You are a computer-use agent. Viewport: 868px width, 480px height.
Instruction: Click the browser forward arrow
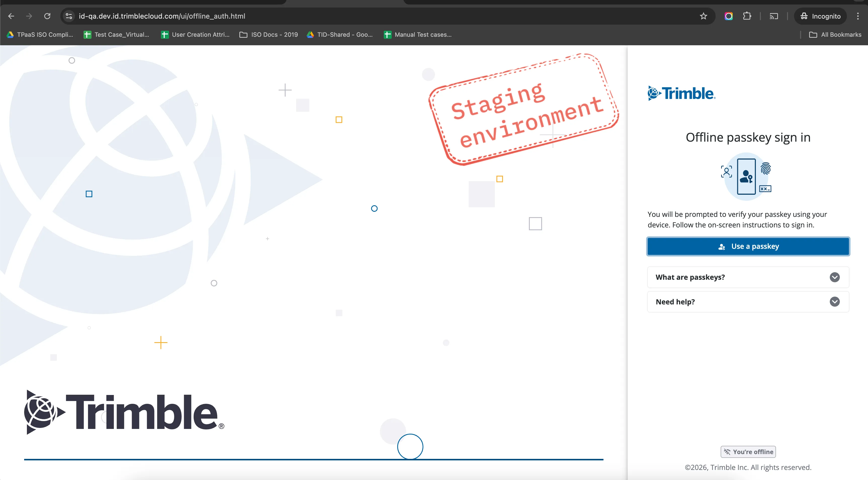coord(29,16)
